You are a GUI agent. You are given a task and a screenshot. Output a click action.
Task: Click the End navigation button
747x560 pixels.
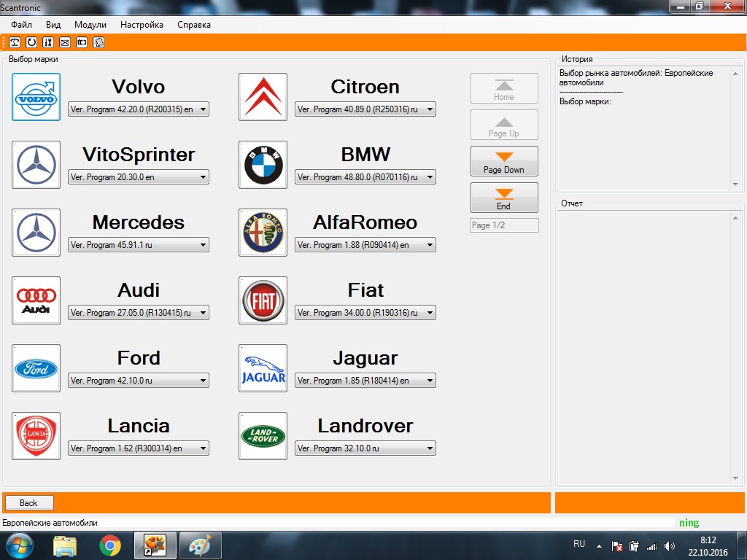(504, 198)
